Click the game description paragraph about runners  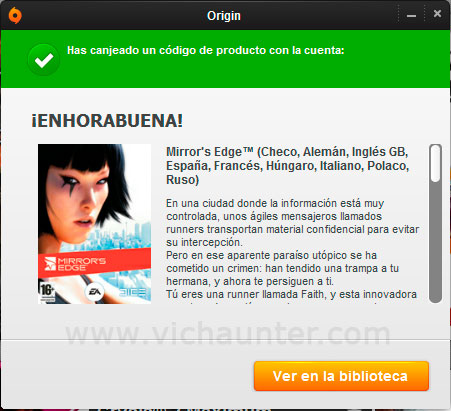292,223
